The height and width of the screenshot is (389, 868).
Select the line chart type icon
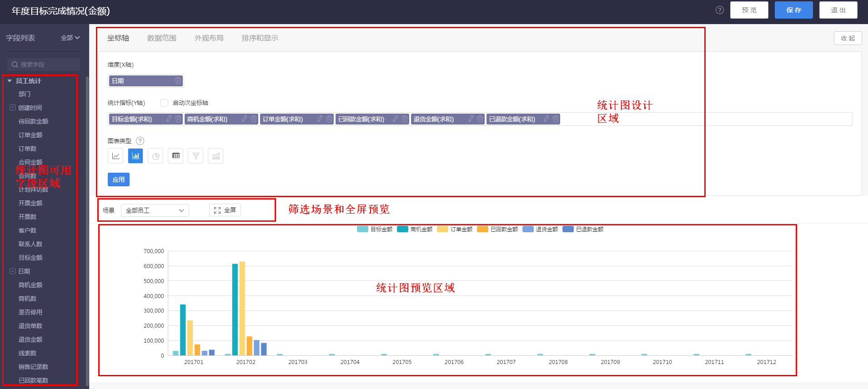pos(115,156)
